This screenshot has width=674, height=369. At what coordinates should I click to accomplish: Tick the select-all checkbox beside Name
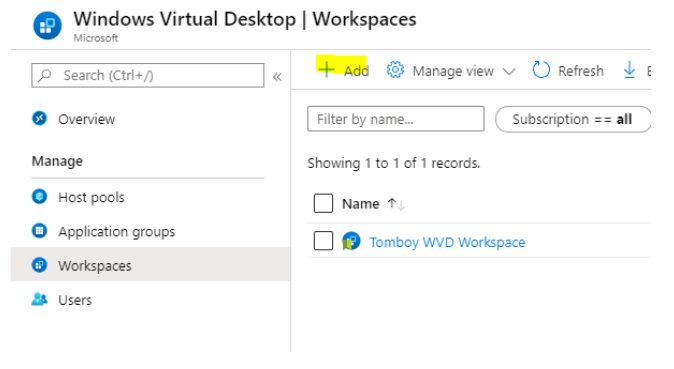click(x=323, y=203)
